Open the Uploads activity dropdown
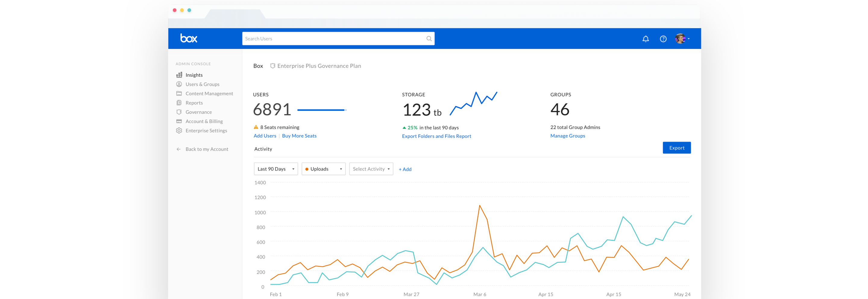 point(323,169)
